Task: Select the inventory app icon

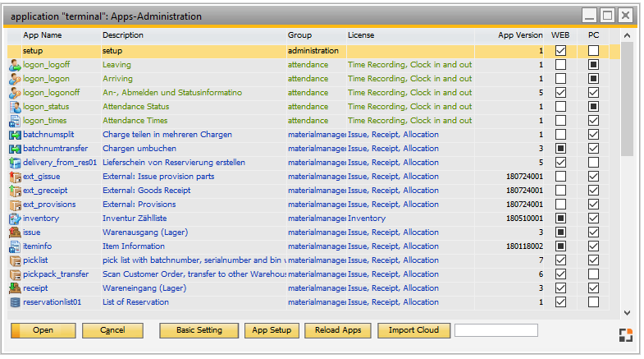Action: coord(14,219)
